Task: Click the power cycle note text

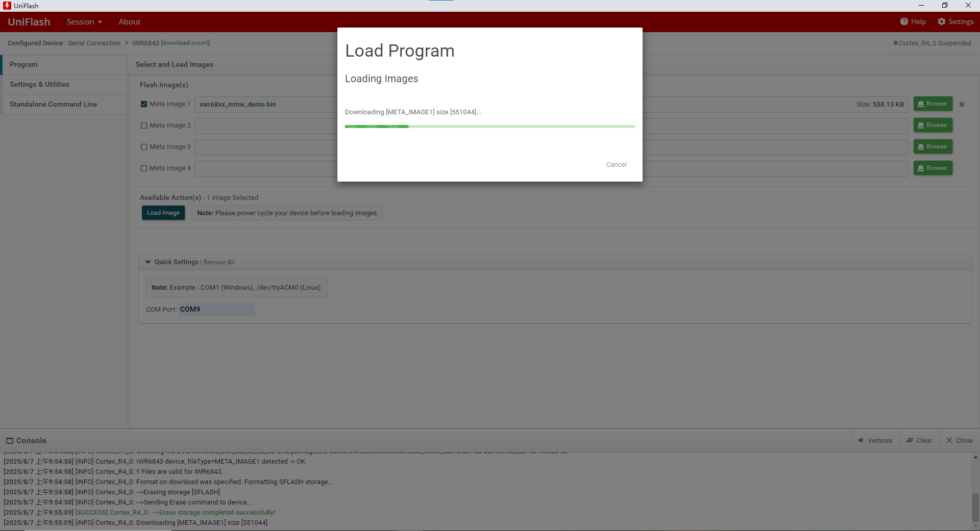Action: [x=287, y=213]
